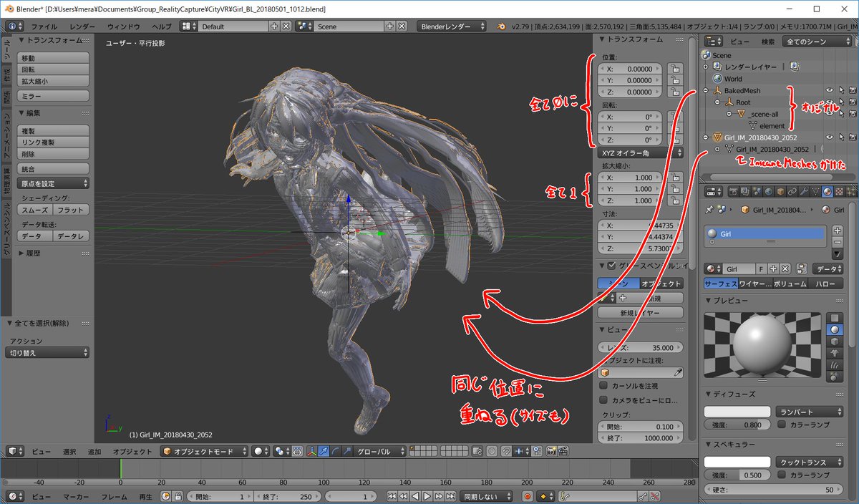Click the Mirror button
The image size is (859, 504).
click(54, 95)
